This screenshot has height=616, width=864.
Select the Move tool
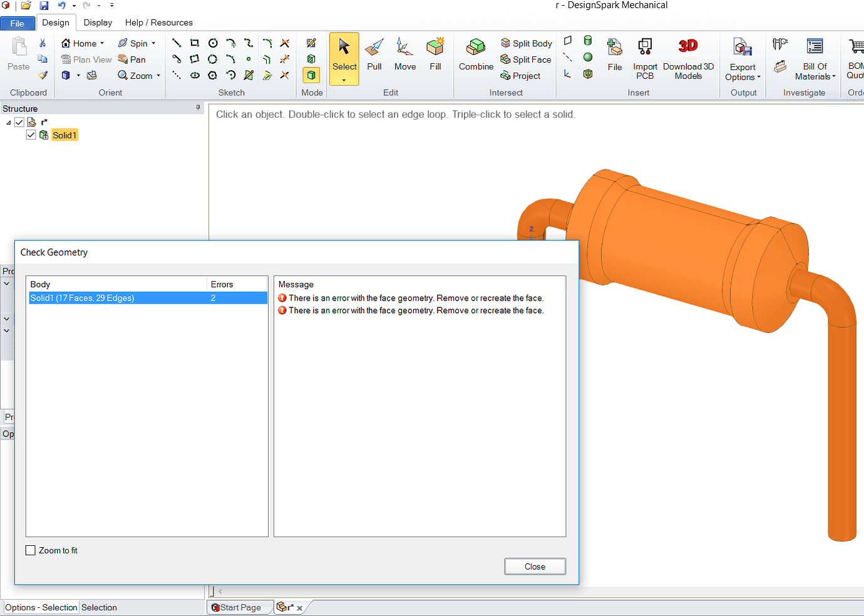point(404,56)
